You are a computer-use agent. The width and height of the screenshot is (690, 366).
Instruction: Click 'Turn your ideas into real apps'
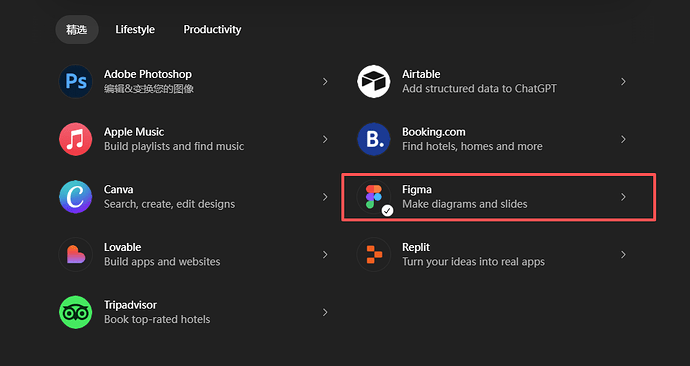pos(473,261)
